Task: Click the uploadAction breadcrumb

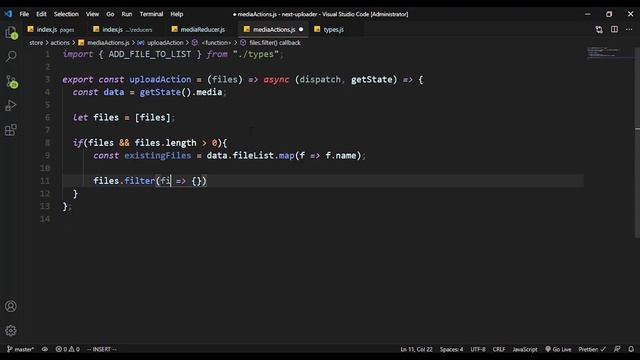Action: [160, 43]
